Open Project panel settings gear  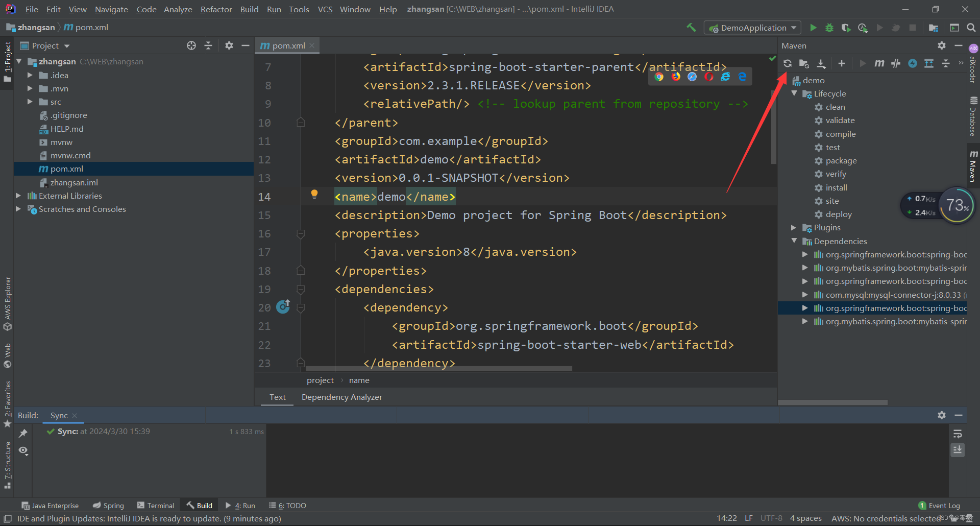tap(229, 45)
